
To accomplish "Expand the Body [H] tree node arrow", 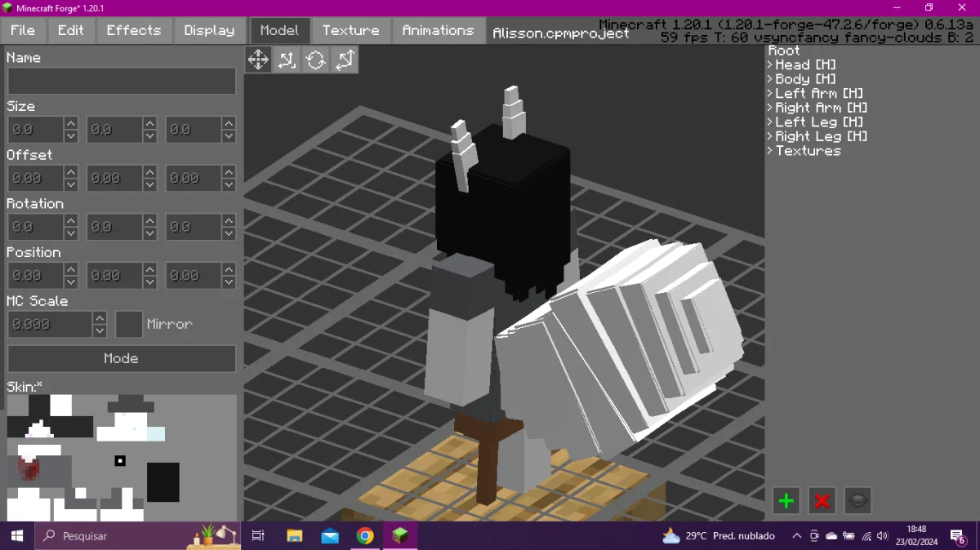I will tap(769, 79).
